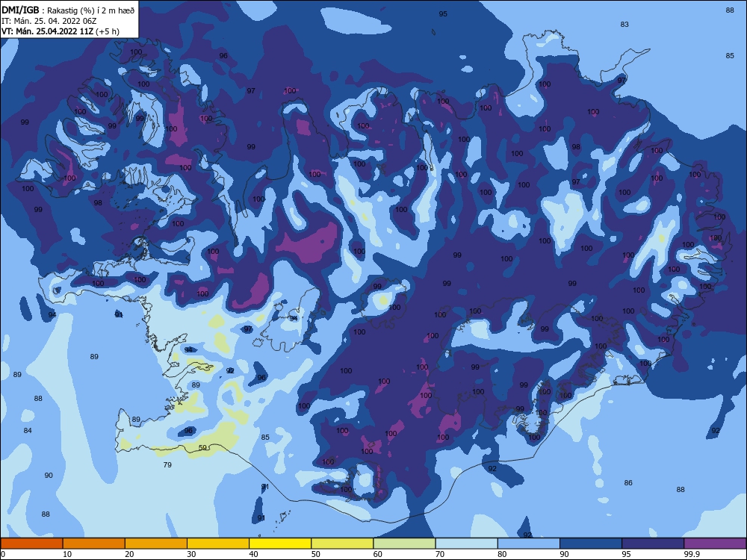This screenshot has height=560, width=747.
Task: Click the 'IT: Mán. 25. 04. 2022 06Z' line
Action: pos(49,21)
